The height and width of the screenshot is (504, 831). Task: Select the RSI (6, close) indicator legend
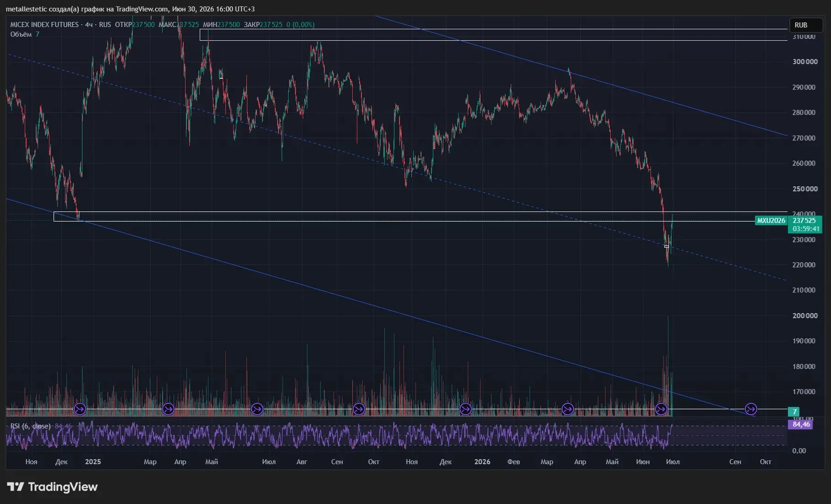(x=30, y=426)
